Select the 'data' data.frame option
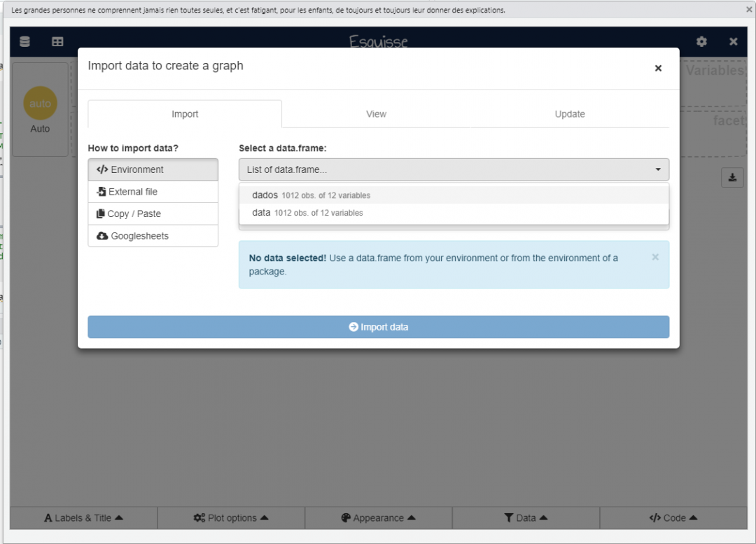Viewport: 756px width, 544px height. coord(454,213)
